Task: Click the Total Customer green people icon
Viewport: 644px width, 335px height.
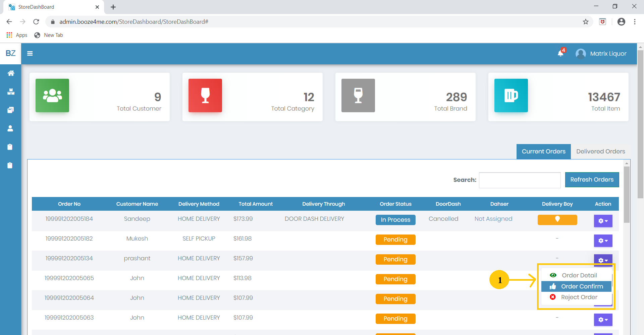Action: [x=52, y=95]
